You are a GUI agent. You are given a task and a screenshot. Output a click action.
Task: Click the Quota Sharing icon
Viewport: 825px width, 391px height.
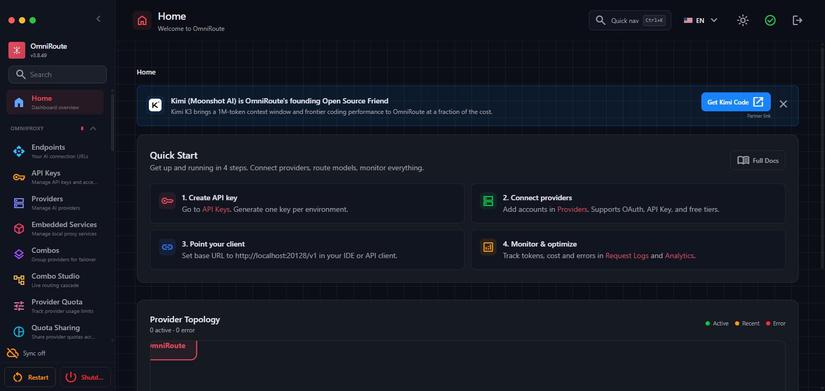pyautogui.click(x=19, y=332)
